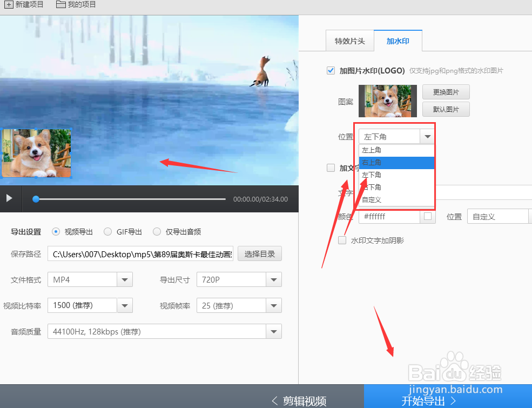Open the 音频质量 dropdown

coord(273,331)
